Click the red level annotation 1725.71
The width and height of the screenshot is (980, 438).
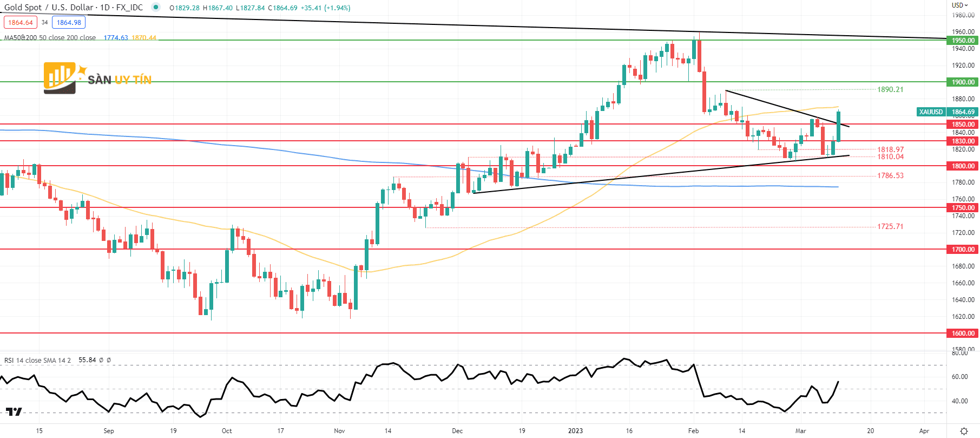[x=890, y=227]
